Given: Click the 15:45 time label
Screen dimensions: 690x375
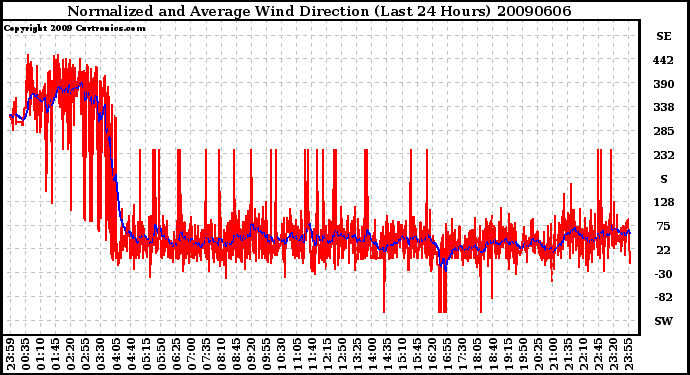Looking at the screenshot, I should point(417,354).
